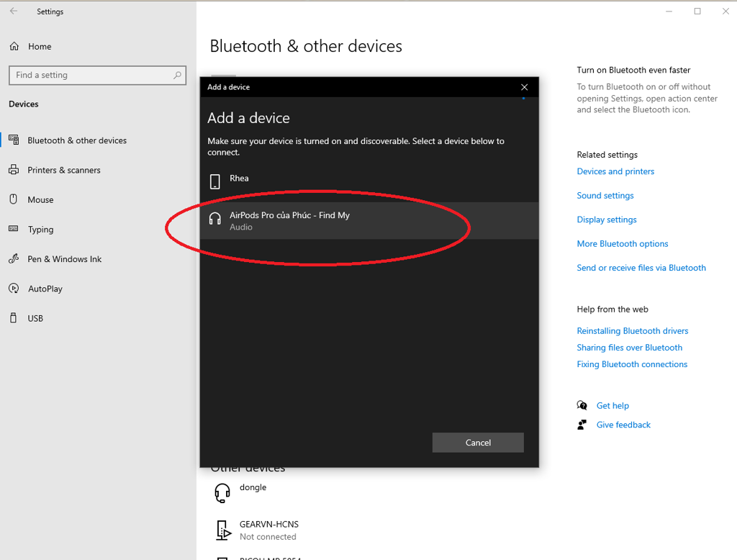Minimize the Settings window

(669, 12)
